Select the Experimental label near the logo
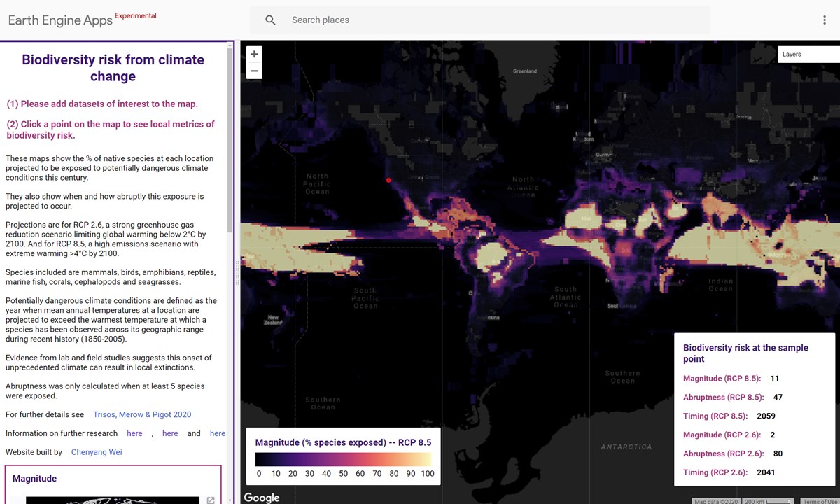840x504 pixels. click(135, 15)
